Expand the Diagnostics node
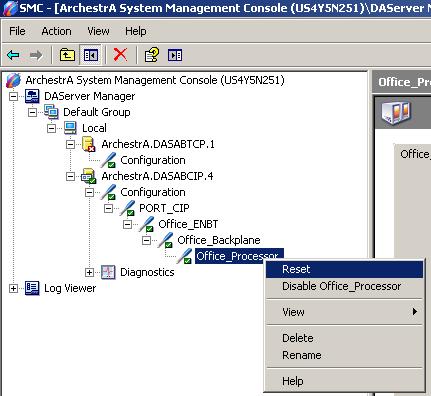 pyautogui.click(x=89, y=272)
